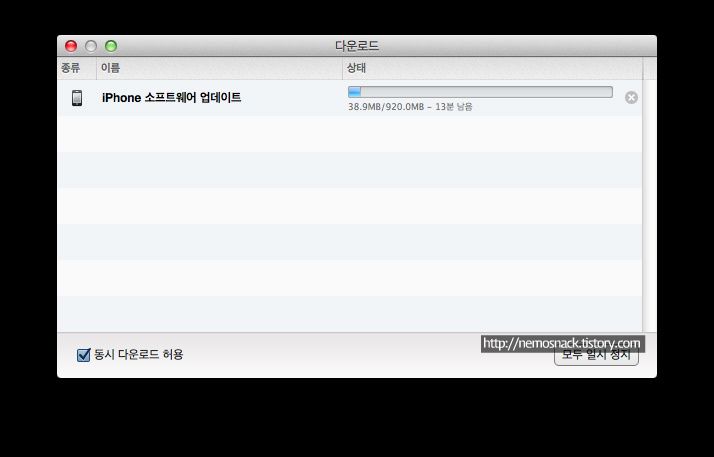Screen dimensions: 714x457
Task: Sort by the 이름 column header
Action: (219, 68)
